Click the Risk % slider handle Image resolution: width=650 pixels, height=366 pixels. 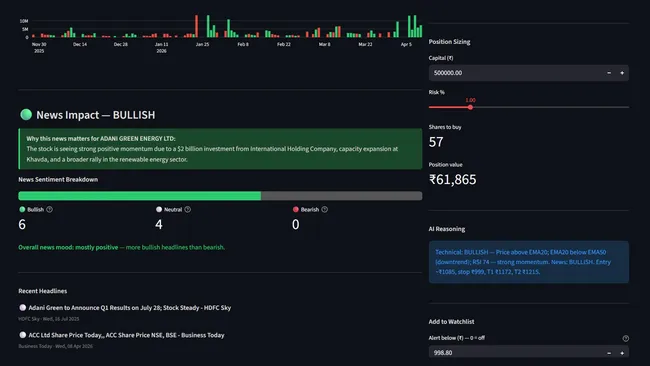tap(470, 107)
